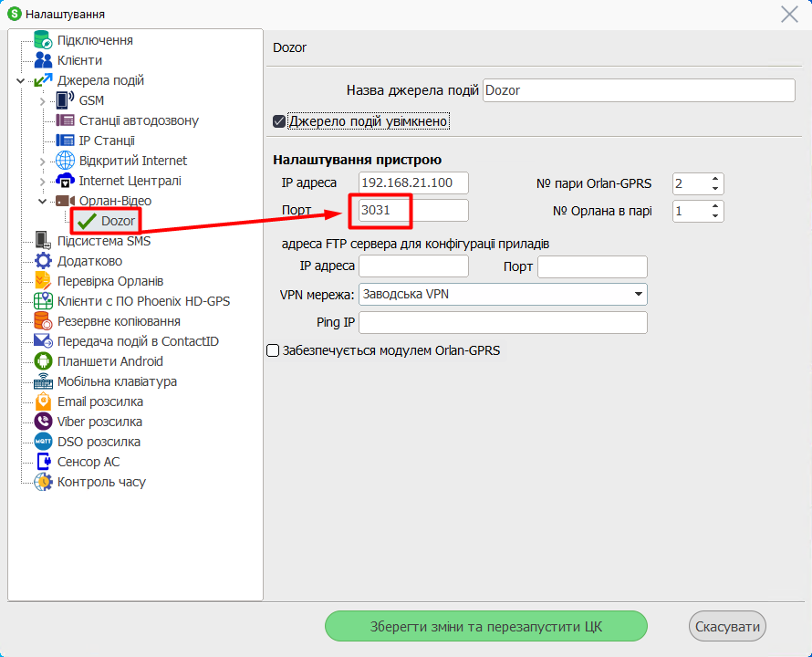Click Зберегти зміни та перезапустити ЦК
The height and width of the screenshot is (657, 812).
click(485, 627)
